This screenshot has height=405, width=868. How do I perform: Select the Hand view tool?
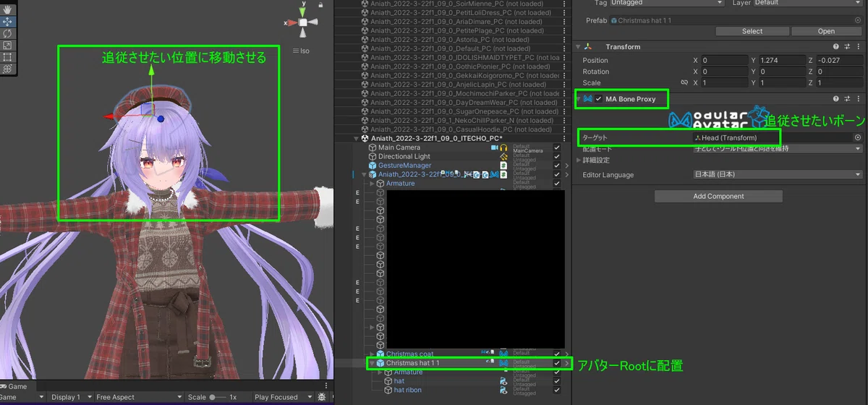click(x=7, y=10)
